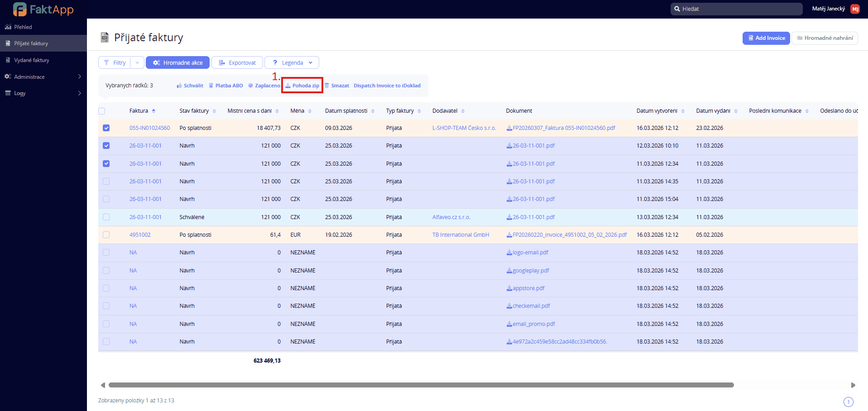868x411 pixels.
Task: Select Přijaté faktury in the sidebar
Action: coord(43,43)
